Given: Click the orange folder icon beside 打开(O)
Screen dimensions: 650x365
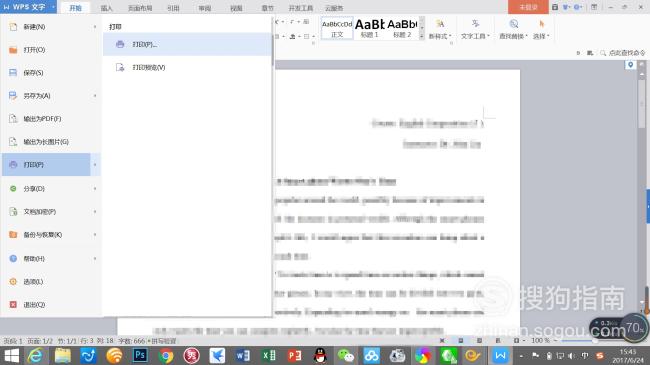Looking at the screenshot, I should pos(13,50).
